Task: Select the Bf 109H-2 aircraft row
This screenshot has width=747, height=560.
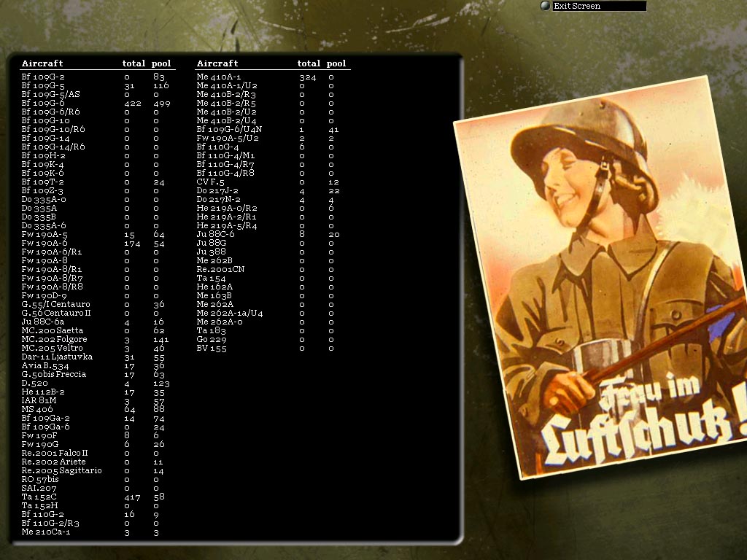Action: 97,156
